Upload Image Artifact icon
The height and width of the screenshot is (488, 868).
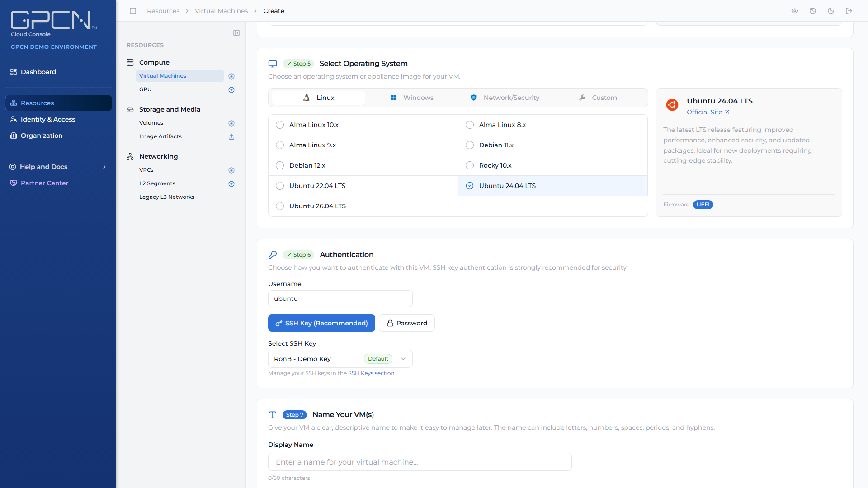231,137
